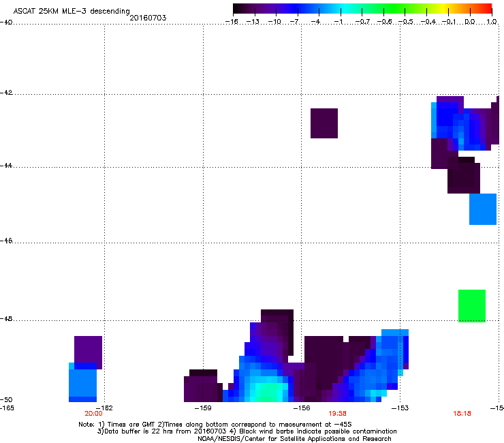Click the date label 20160703
Screen dimensions: 504x443
148,18
